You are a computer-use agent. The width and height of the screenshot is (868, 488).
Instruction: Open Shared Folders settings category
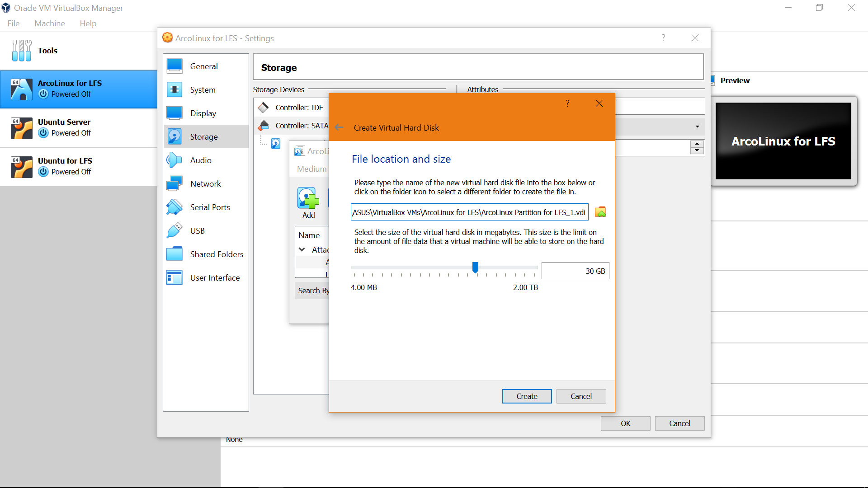click(x=206, y=254)
